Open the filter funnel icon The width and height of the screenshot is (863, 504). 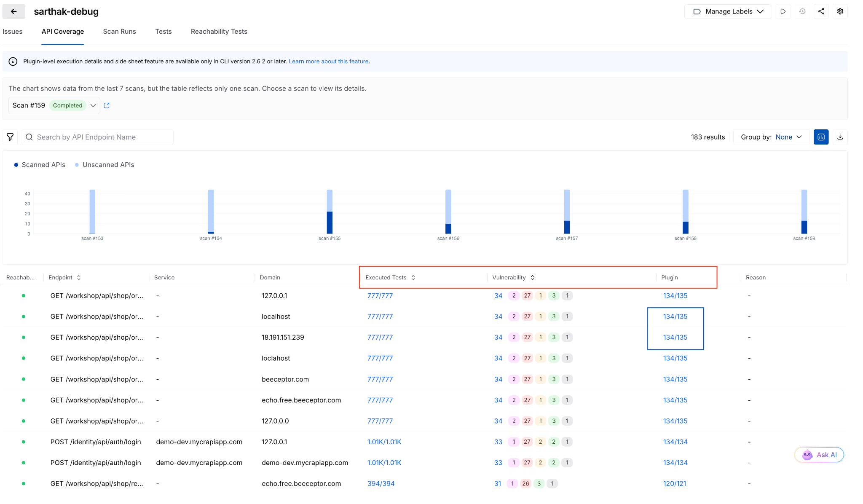[x=10, y=137]
